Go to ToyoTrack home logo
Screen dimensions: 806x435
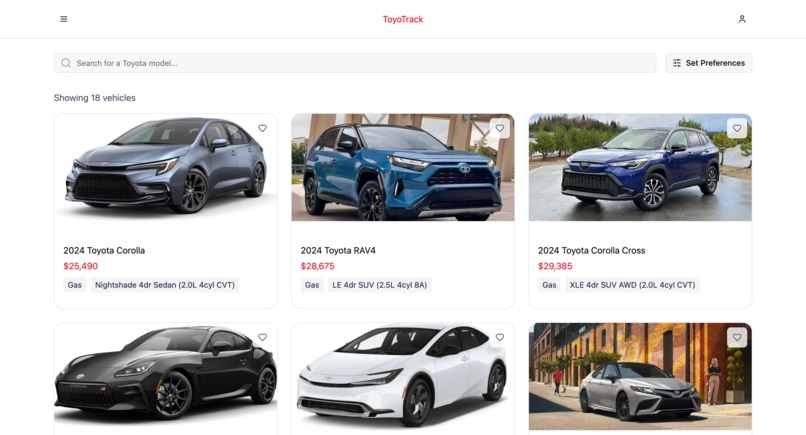[403, 19]
